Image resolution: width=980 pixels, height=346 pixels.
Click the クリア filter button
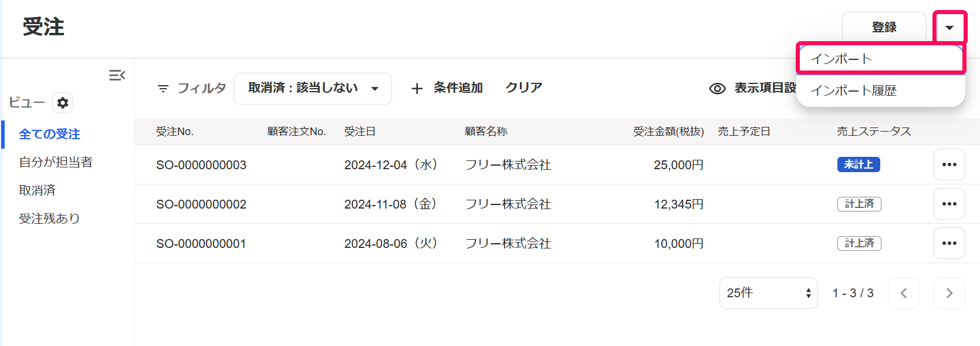click(x=524, y=88)
